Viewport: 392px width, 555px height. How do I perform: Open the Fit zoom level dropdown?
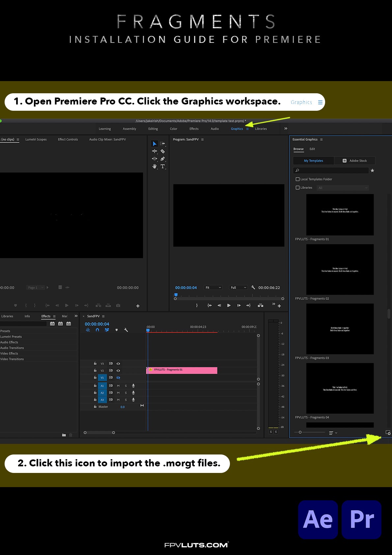click(213, 288)
